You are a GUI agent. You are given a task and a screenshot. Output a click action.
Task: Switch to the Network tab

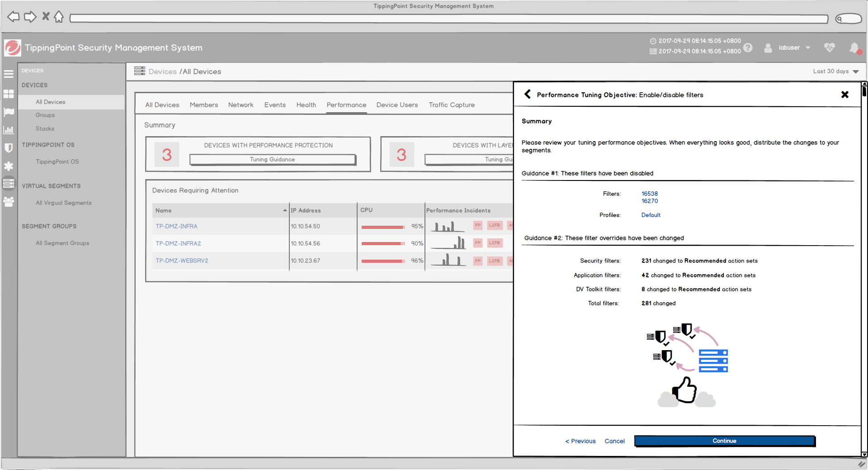241,105
